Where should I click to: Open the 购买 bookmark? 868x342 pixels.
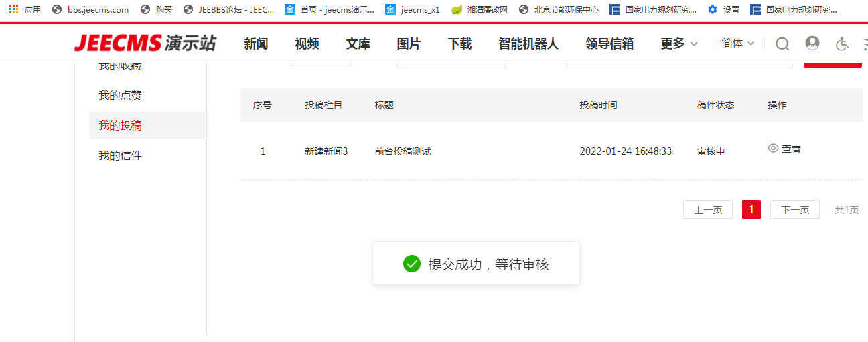click(x=157, y=9)
